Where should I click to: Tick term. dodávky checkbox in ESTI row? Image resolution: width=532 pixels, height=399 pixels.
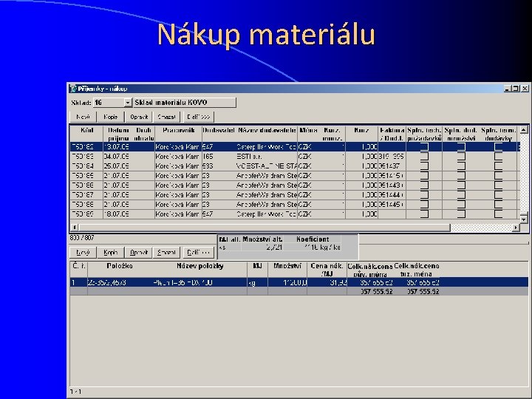[499, 157]
